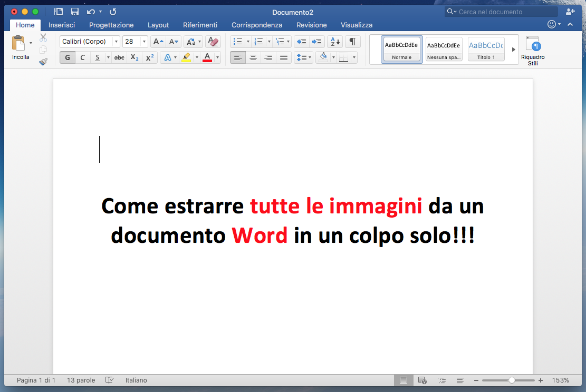Open borders dropdown arrow
The width and height of the screenshot is (586, 392).
[354, 57]
